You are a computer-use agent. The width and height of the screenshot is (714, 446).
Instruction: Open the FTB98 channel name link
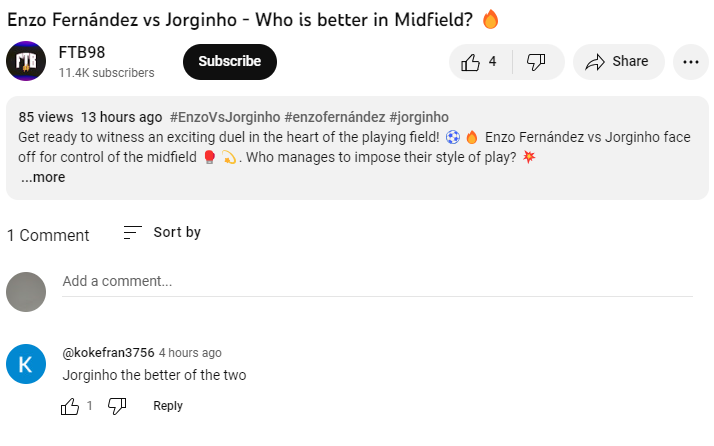coord(82,52)
